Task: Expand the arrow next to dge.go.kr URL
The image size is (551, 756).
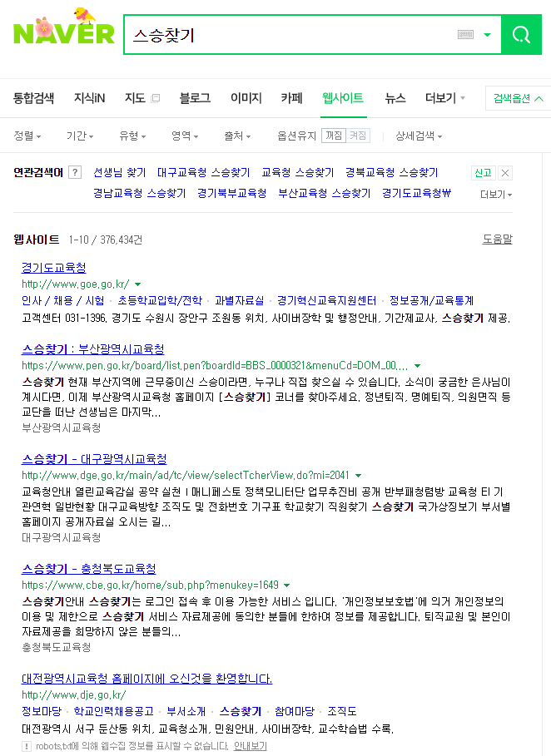Action: (358, 476)
